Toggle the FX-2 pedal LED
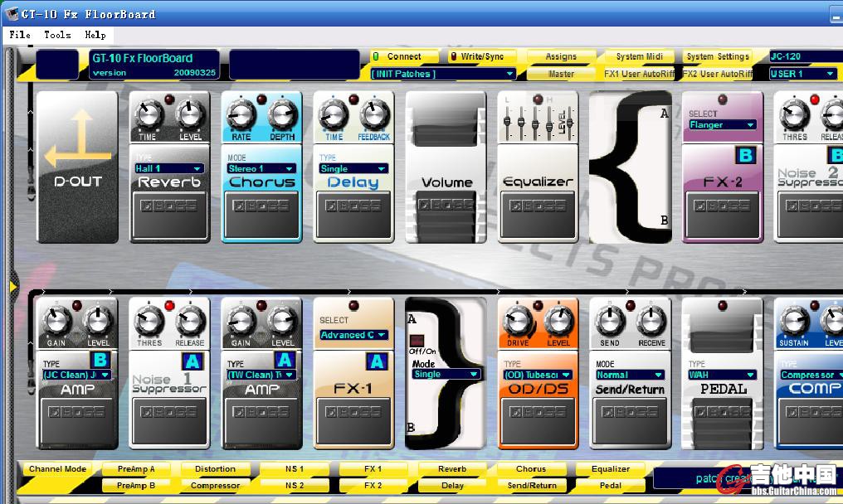 [723, 99]
